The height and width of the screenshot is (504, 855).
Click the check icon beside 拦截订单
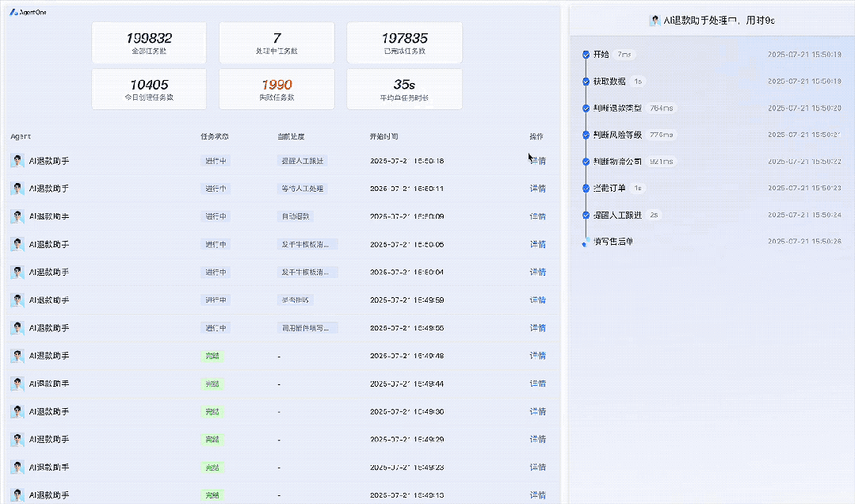click(x=586, y=188)
